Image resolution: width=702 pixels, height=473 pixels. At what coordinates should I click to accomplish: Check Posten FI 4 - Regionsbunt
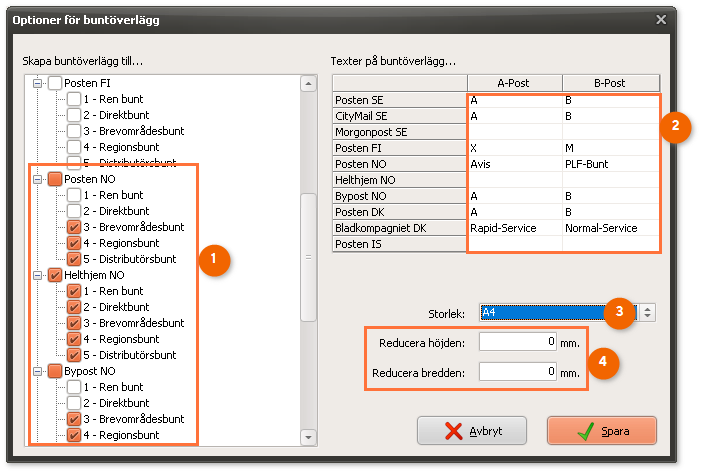(x=74, y=147)
